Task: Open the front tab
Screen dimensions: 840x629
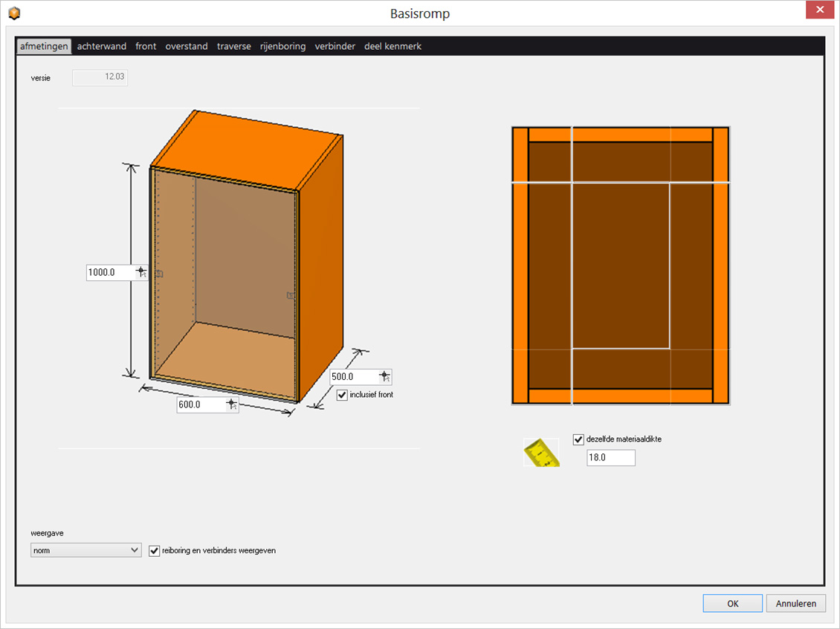Action: click(146, 45)
